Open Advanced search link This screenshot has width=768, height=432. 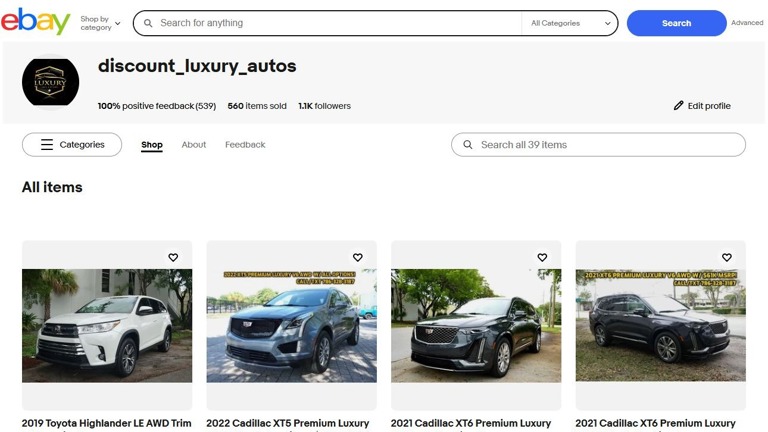747,23
